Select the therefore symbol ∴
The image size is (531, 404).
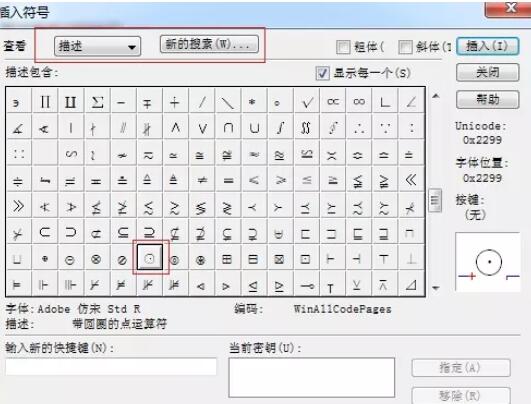(359, 127)
